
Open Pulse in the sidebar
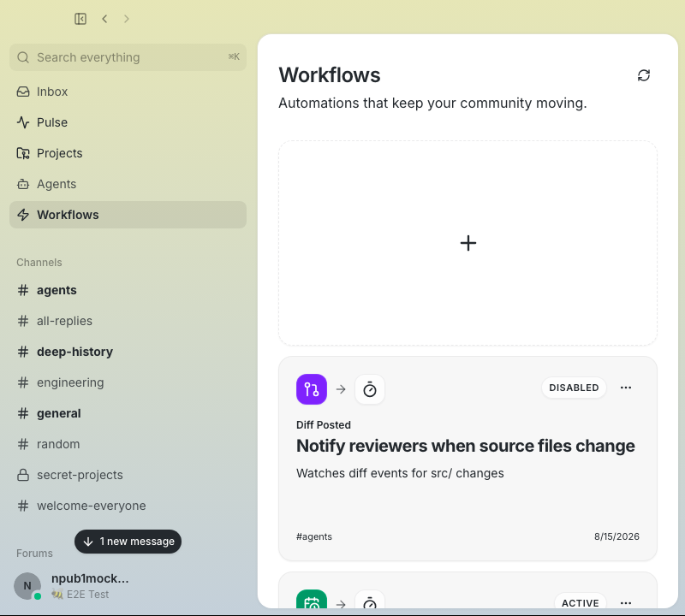point(128,122)
